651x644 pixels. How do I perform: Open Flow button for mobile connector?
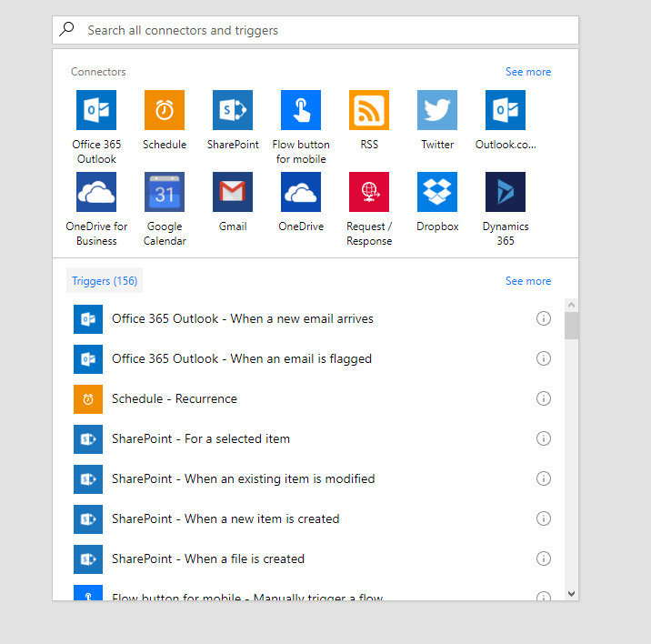point(301,110)
